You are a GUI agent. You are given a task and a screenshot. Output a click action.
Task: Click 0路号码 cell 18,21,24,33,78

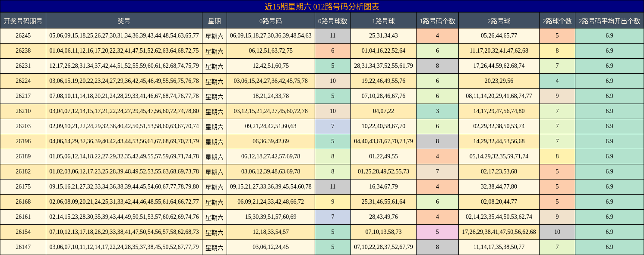pyautogui.click(x=271, y=96)
